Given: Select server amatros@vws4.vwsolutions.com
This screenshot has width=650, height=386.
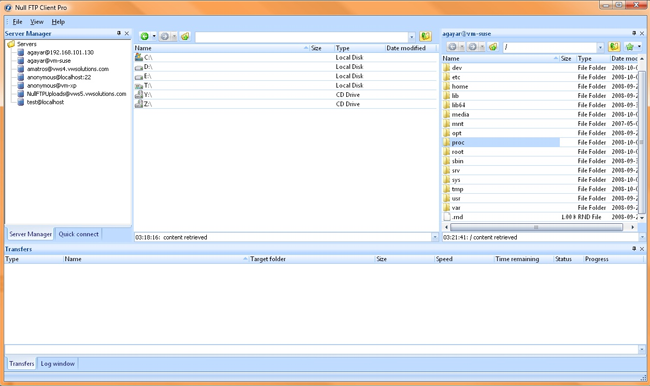Looking at the screenshot, I should pyautogui.click(x=68, y=69).
